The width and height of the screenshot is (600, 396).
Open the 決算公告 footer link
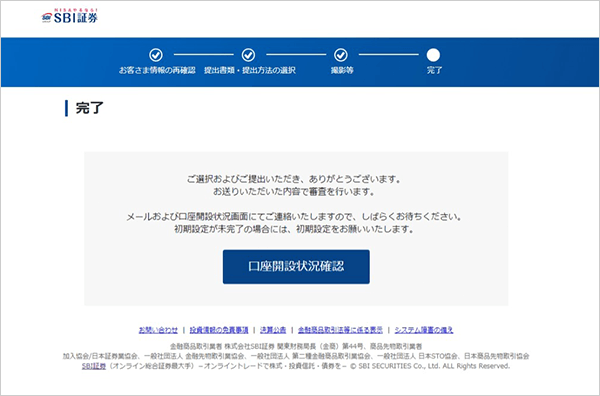tap(273, 330)
